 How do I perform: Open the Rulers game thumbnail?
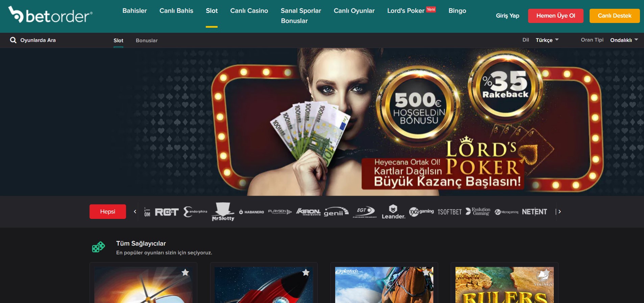[504, 285]
